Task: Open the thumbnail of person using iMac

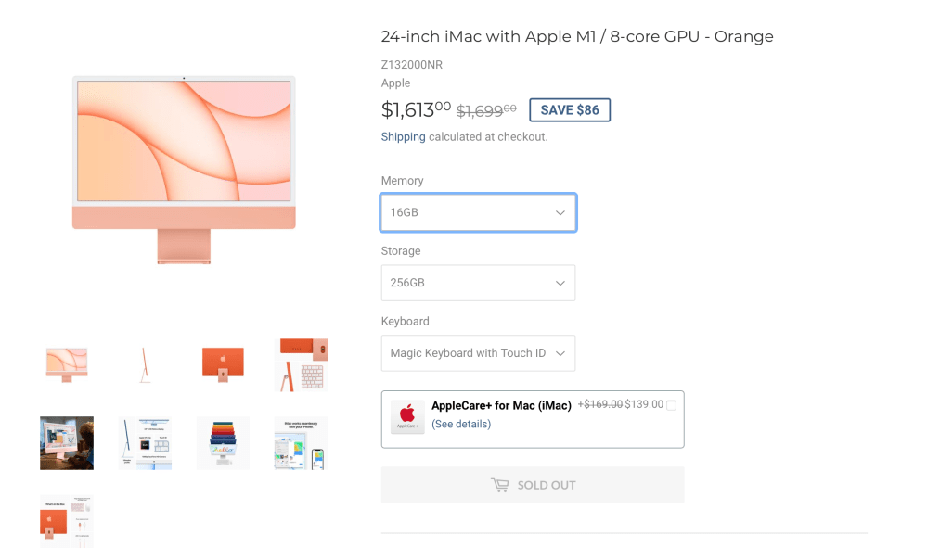Action: point(67,442)
